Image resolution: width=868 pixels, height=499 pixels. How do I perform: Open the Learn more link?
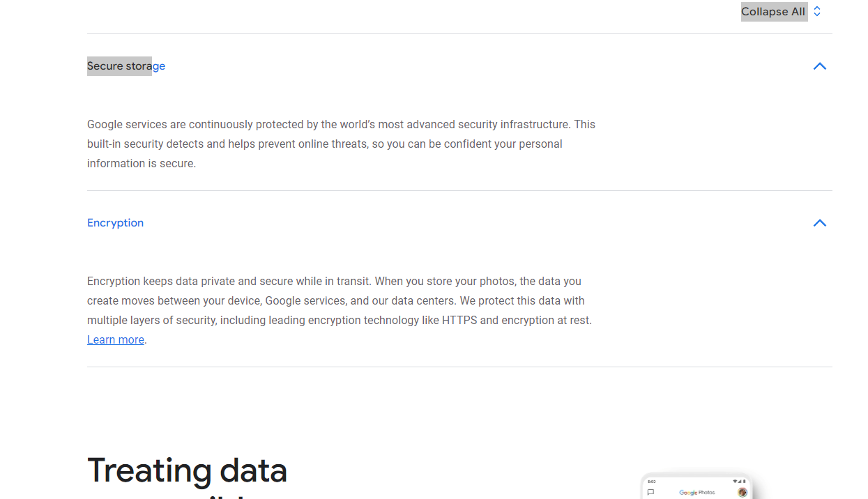click(x=116, y=340)
